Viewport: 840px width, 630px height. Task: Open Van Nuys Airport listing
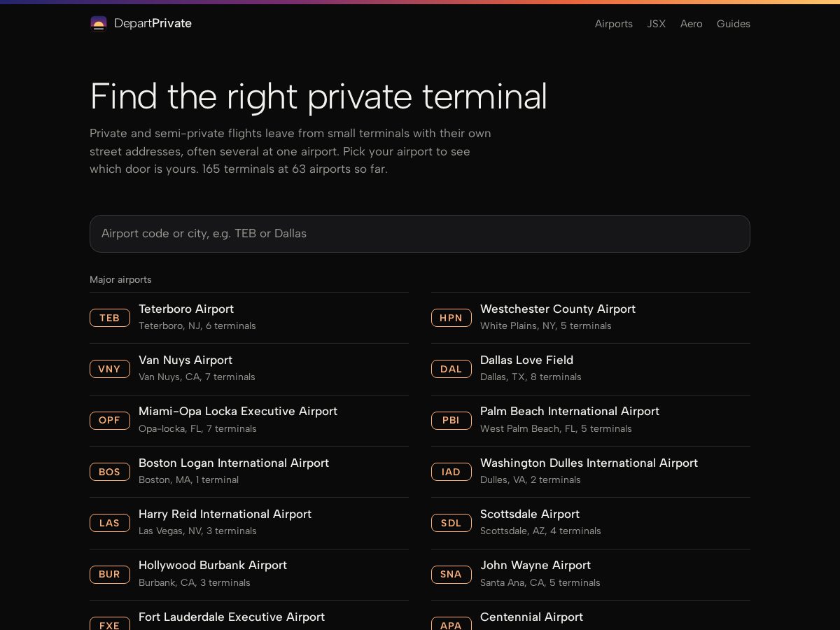coord(249,369)
